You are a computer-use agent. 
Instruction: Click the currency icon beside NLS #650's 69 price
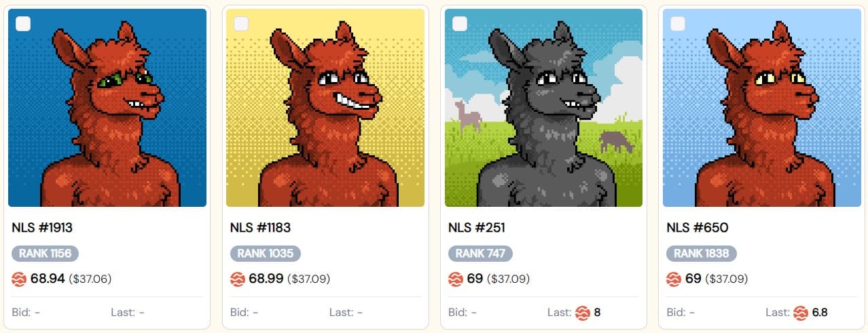674,279
